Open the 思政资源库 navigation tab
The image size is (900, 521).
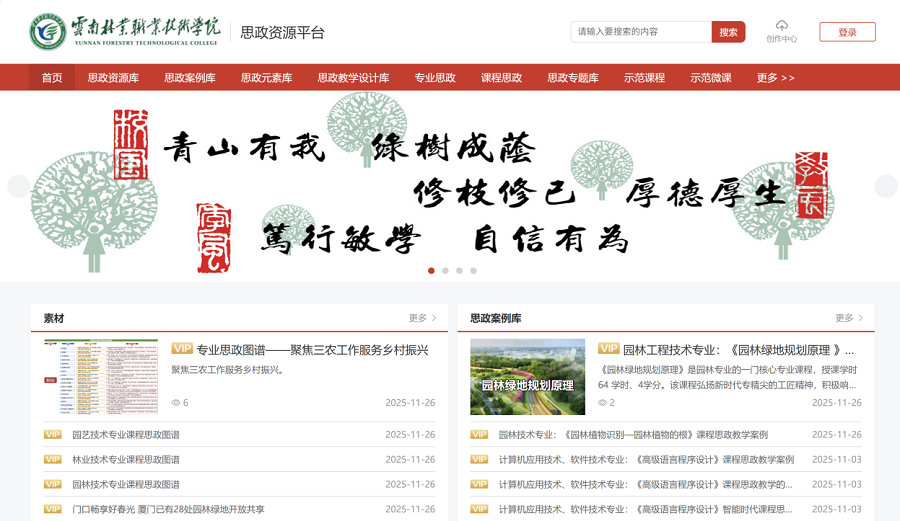click(x=113, y=78)
